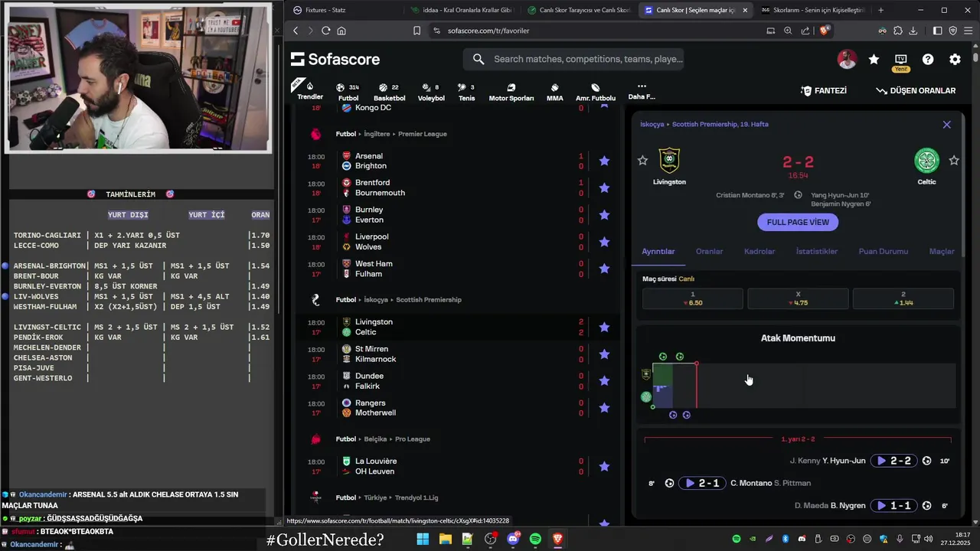Image resolution: width=980 pixels, height=551 pixels.
Task: Click the Sofascore logo
Action: click(335, 59)
